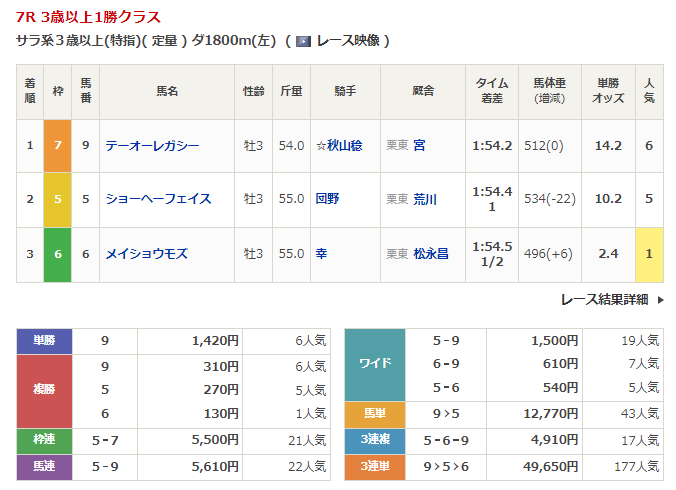Open horse ショーヘーフェイス profile
Image resolution: width=676 pixels, height=490 pixels.
(158, 199)
